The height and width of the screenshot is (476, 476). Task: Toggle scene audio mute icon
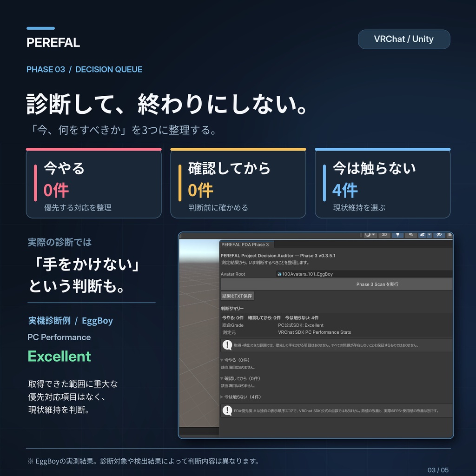click(x=411, y=235)
